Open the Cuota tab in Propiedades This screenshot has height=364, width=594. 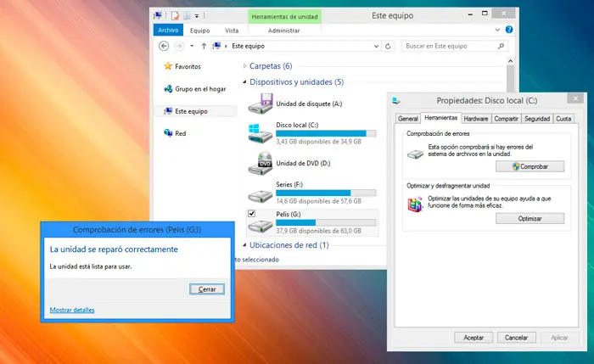563,119
